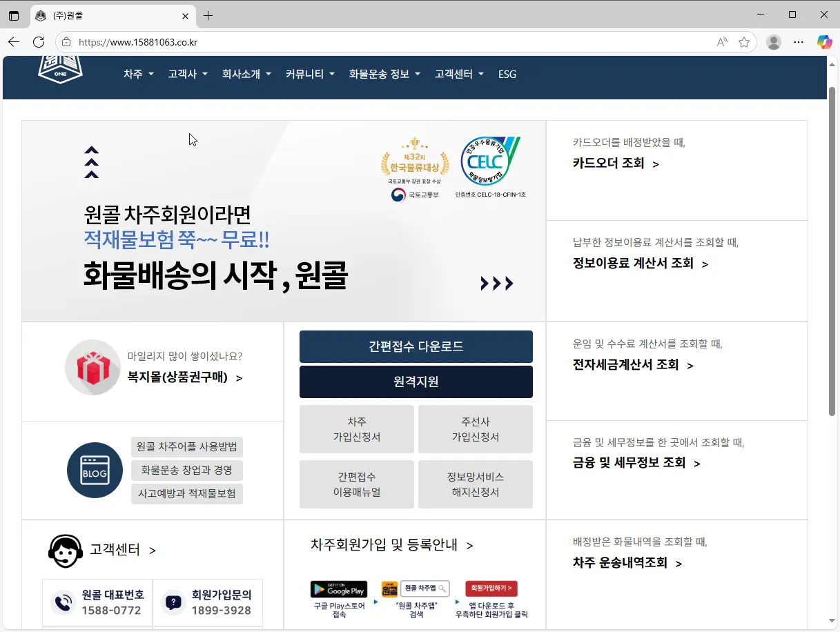Click the 원콜 logo in the header
Viewport: 840px width, 632px height.
pyautogui.click(x=60, y=69)
